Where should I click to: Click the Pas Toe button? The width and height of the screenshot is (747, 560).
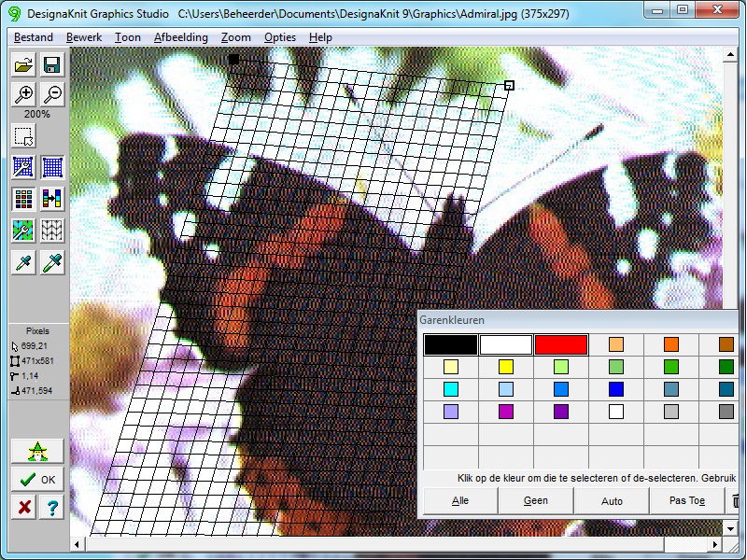pyautogui.click(x=686, y=501)
